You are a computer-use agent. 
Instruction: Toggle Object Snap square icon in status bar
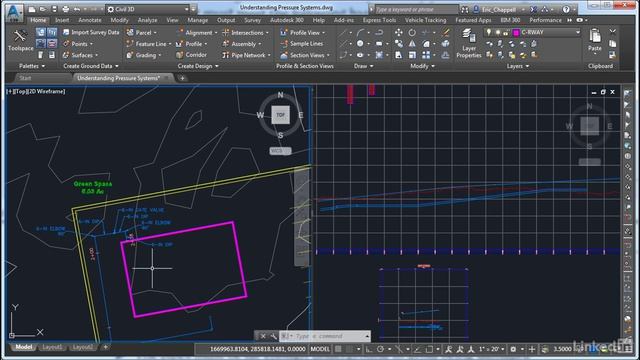429,349
